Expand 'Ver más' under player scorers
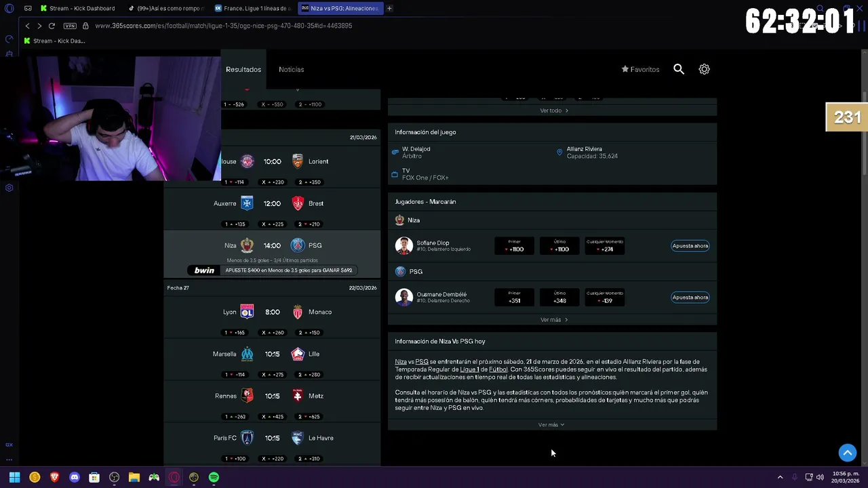Image resolution: width=868 pixels, height=488 pixels. pyautogui.click(x=554, y=320)
